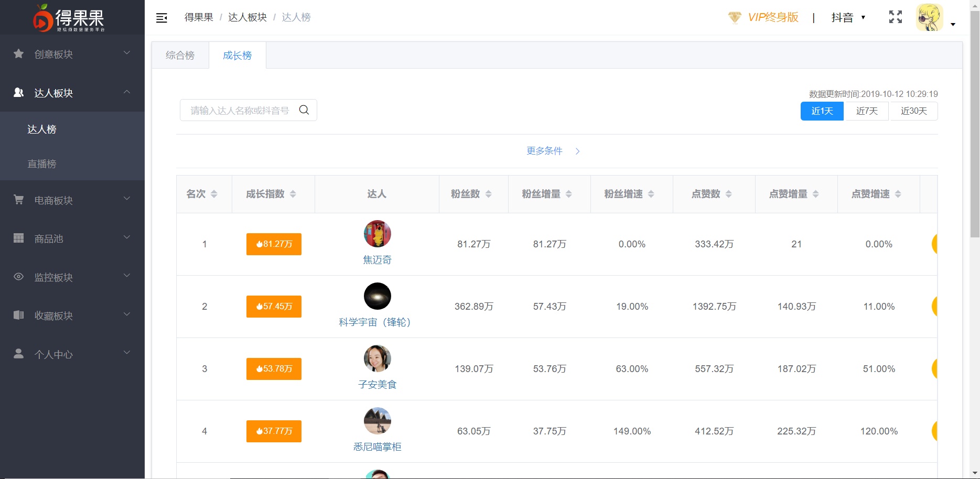The width and height of the screenshot is (980, 479).
Task: Expand the 创意板块 sidebar menu
Action: pyautogui.click(x=72, y=54)
